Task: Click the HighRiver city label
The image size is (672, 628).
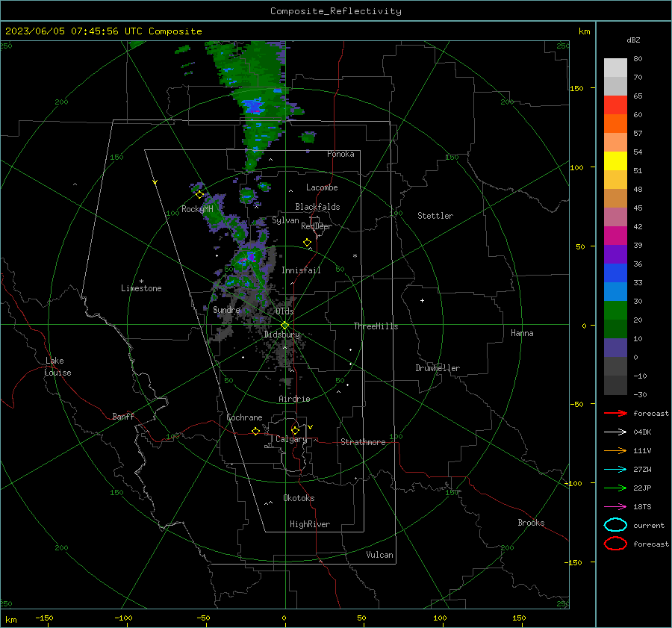Action: click(310, 524)
